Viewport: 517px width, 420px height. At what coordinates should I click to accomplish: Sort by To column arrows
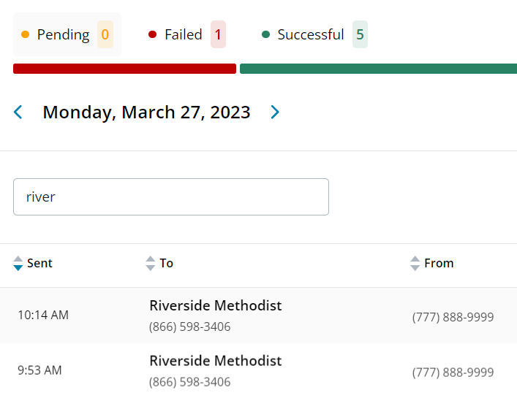tap(151, 264)
